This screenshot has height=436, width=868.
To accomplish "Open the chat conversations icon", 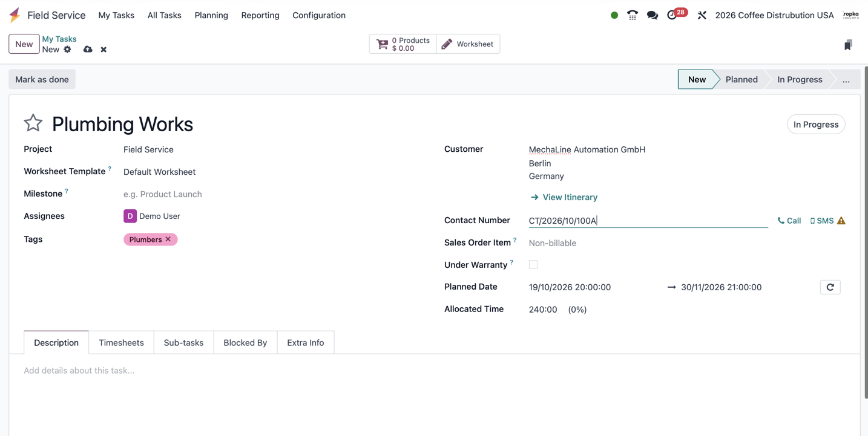I will (x=653, y=15).
